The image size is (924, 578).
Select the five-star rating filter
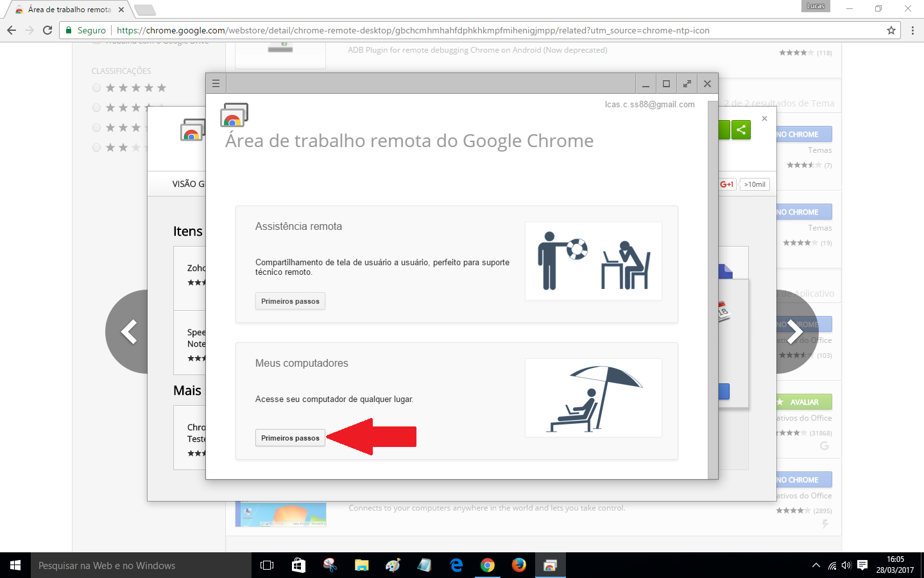click(x=96, y=88)
